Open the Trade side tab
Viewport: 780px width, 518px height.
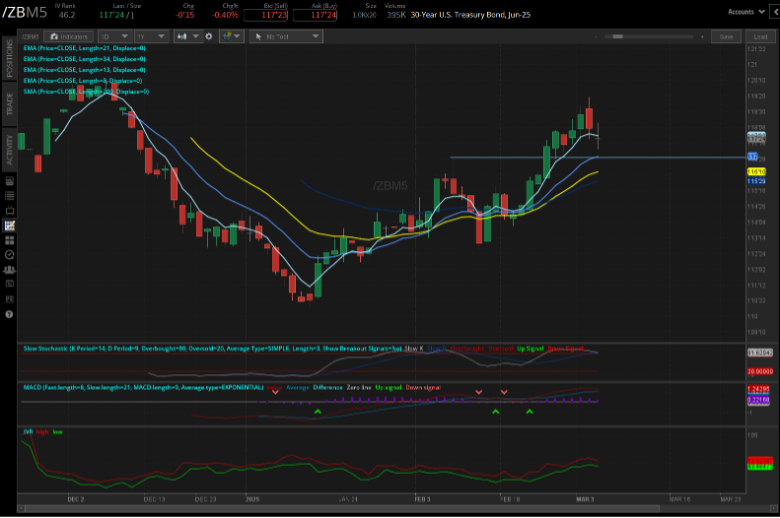[9, 104]
